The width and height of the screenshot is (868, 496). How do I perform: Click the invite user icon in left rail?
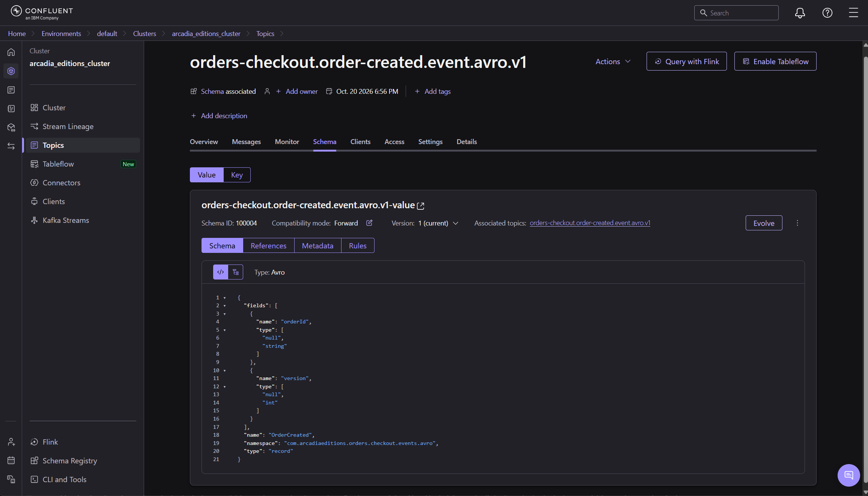(x=11, y=442)
